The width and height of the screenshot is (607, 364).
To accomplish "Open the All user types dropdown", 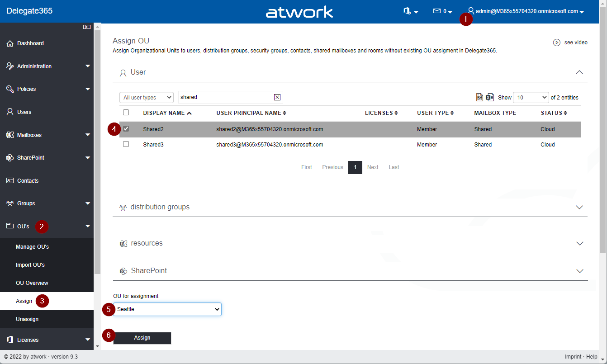I will pos(146,98).
